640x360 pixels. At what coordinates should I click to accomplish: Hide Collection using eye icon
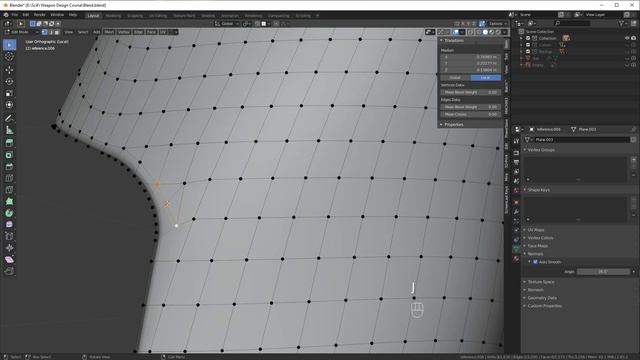[x=627, y=38]
